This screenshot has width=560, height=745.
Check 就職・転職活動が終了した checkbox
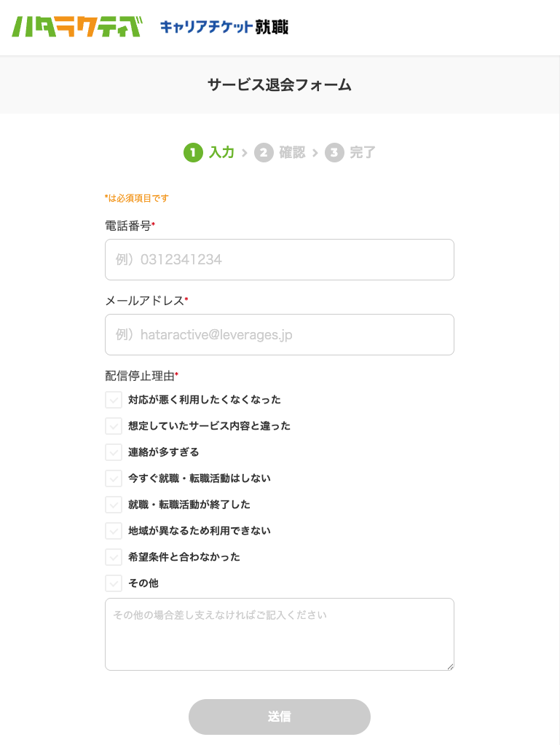(x=114, y=505)
